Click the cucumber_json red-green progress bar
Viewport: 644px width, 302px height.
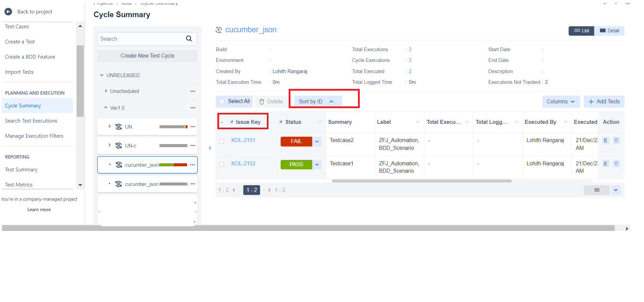[x=173, y=165]
